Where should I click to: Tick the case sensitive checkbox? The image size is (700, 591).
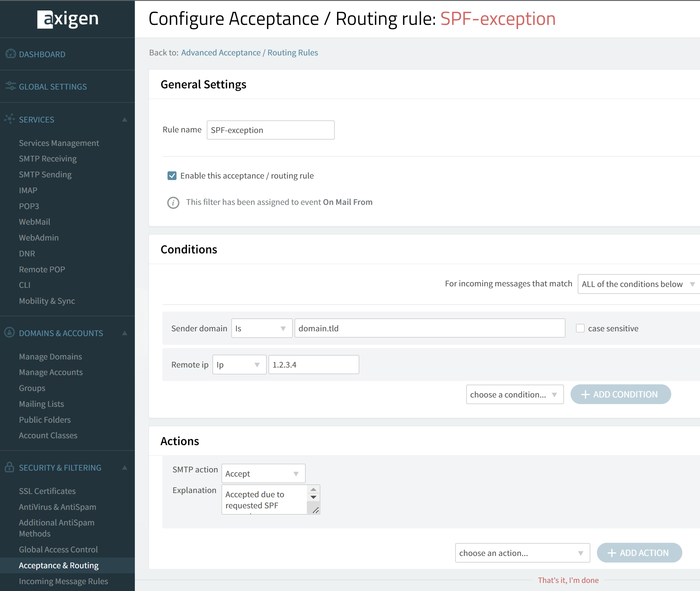pos(580,328)
